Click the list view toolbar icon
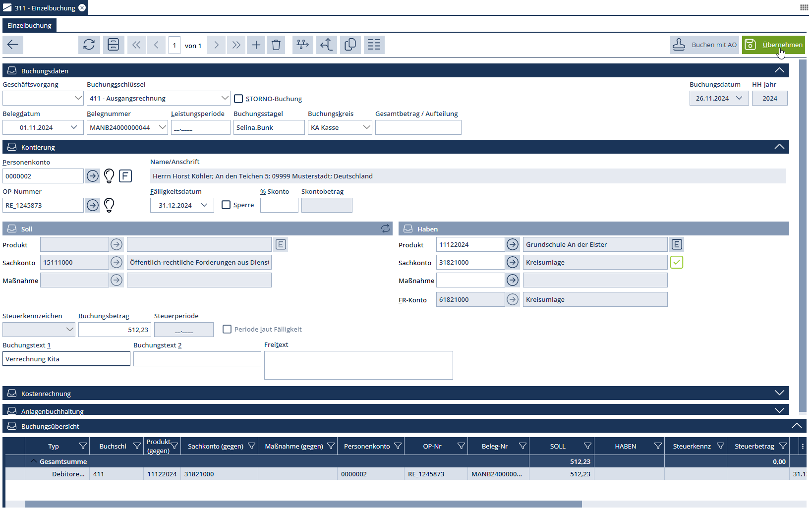 click(x=374, y=45)
